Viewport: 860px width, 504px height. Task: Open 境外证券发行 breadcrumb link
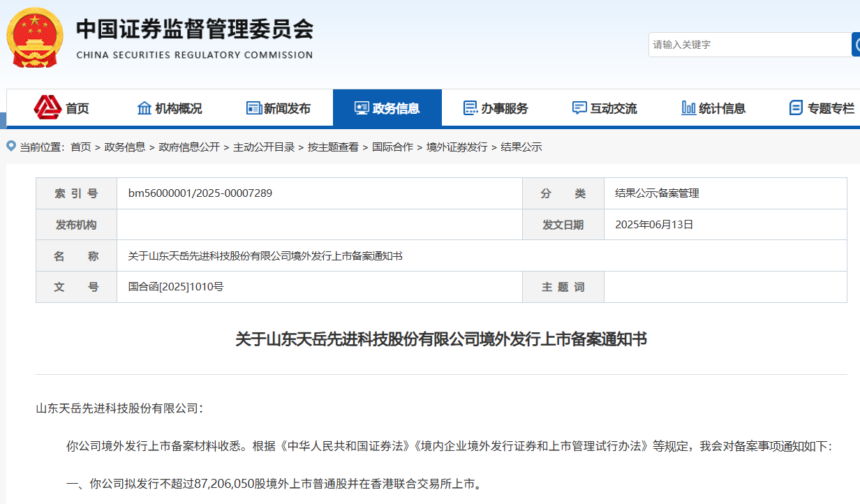click(457, 147)
